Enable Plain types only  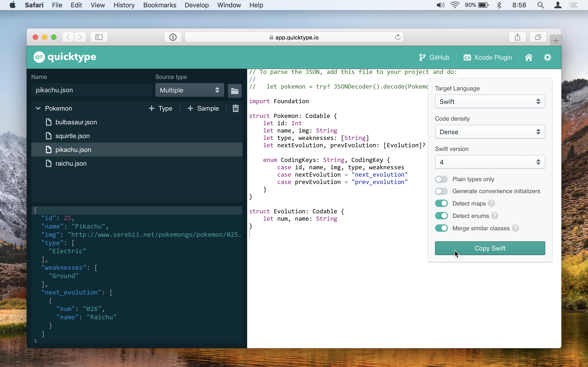(x=441, y=179)
